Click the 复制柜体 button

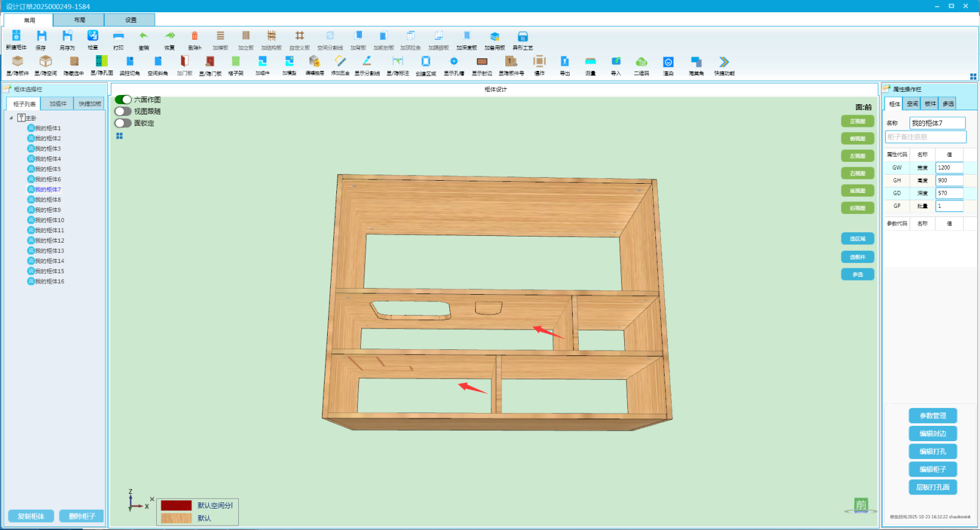(31, 516)
